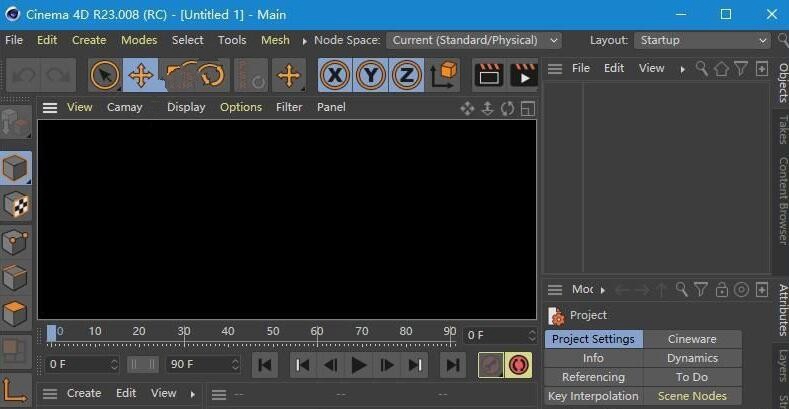The image size is (789, 409).
Task: Expand Object Manager menu overflow arrow
Action: tap(682, 69)
